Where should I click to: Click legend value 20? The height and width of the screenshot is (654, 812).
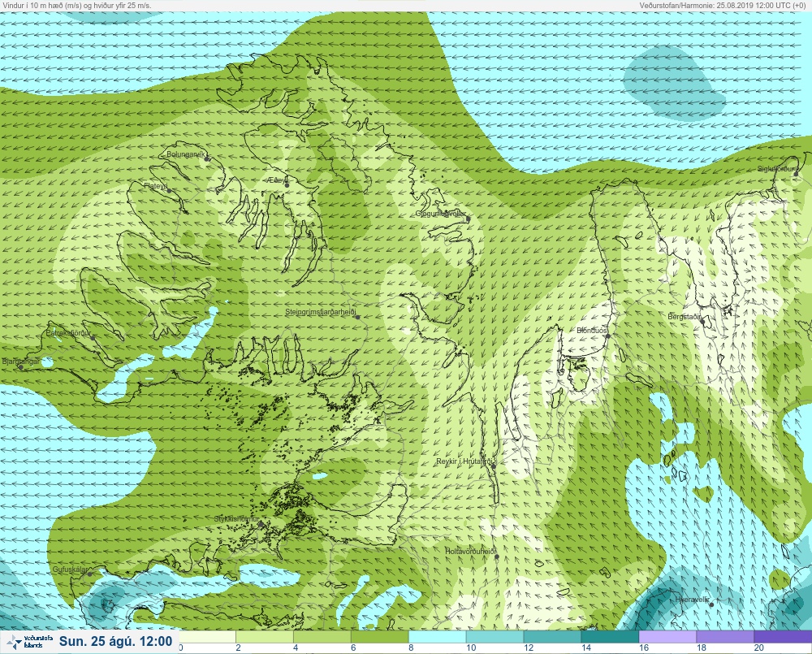click(x=758, y=648)
